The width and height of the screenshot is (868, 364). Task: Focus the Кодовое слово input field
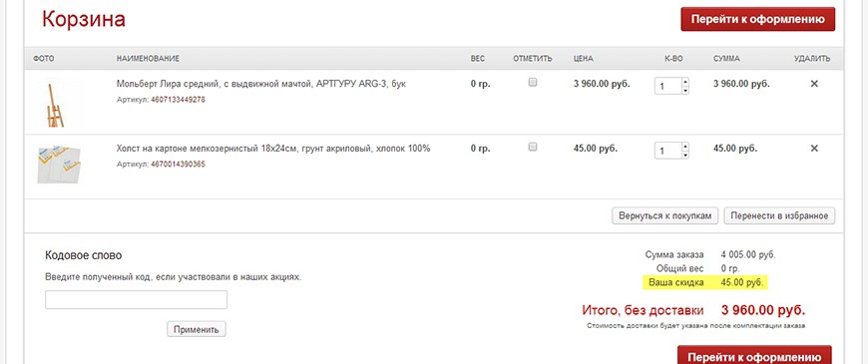(136, 300)
